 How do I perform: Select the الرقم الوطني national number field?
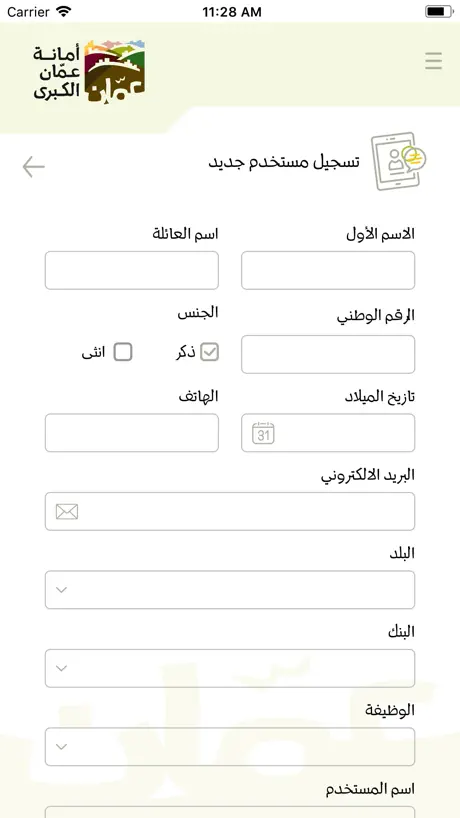point(328,354)
